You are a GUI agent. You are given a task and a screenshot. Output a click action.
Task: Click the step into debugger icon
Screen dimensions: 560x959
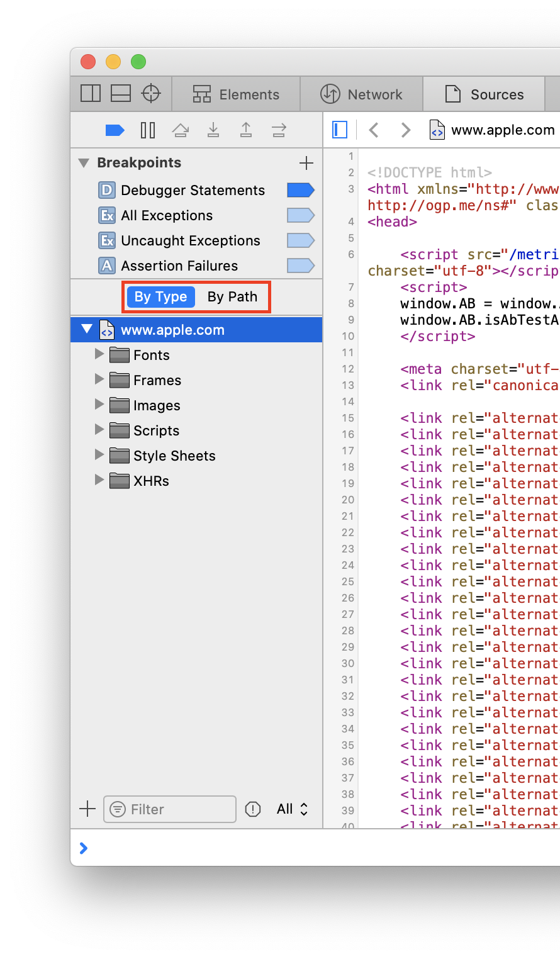click(213, 130)
